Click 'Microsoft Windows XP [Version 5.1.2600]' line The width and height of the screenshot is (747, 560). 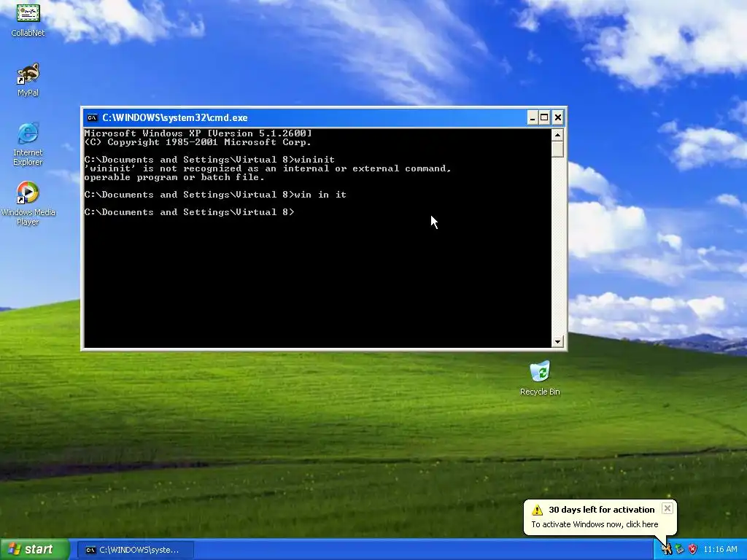pos(198,133)
